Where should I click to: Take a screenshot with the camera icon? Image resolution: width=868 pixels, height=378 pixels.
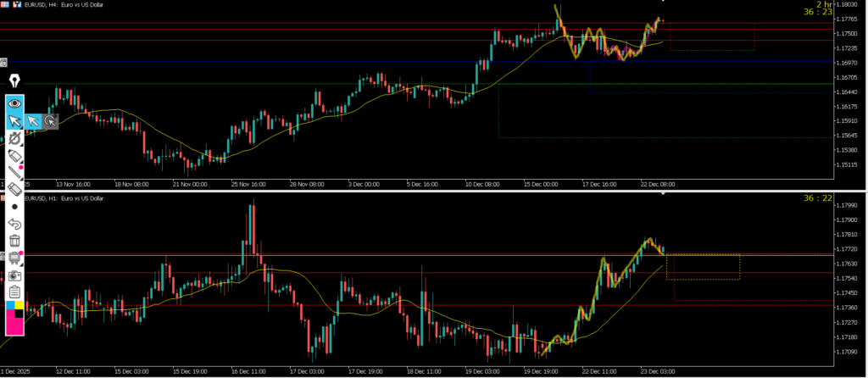(x=14, y=275)
